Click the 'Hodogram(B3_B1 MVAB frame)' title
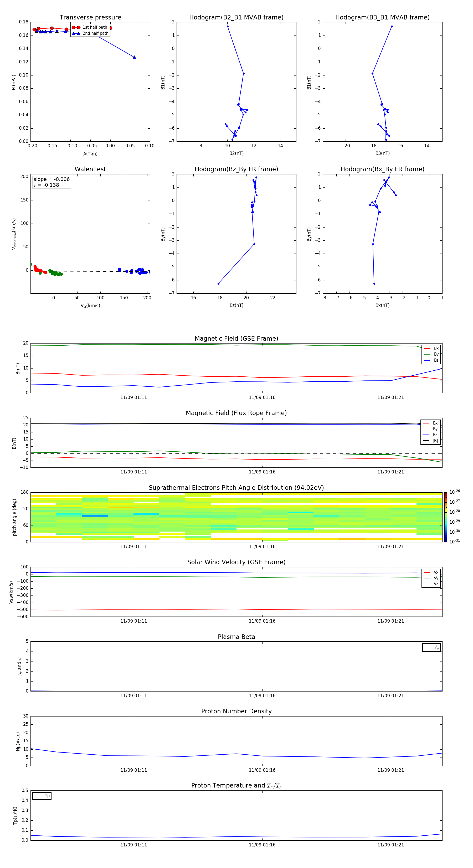473x868 pixels. (382, 18)
